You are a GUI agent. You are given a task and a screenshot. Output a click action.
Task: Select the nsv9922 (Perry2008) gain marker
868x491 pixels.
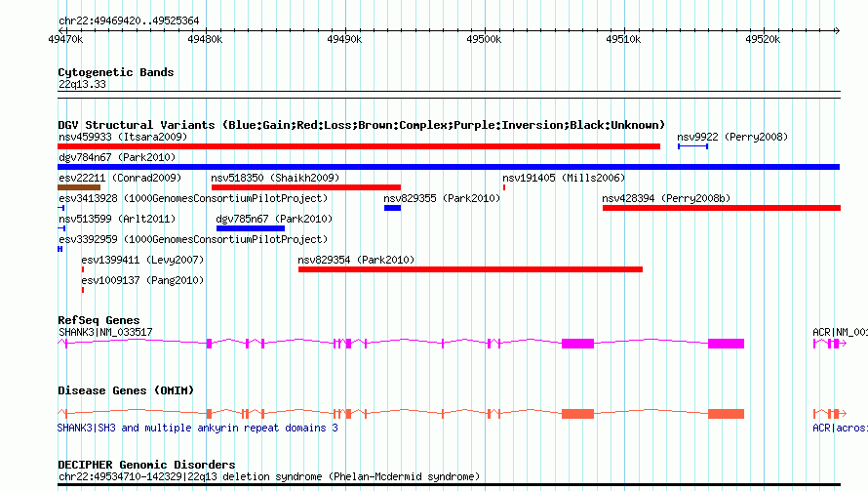pos(693,146)
